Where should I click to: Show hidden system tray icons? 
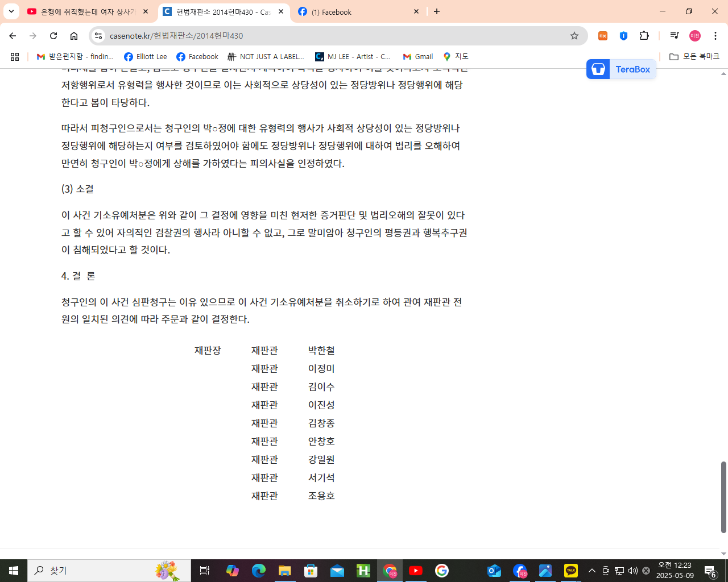click(x=592, y=571)
